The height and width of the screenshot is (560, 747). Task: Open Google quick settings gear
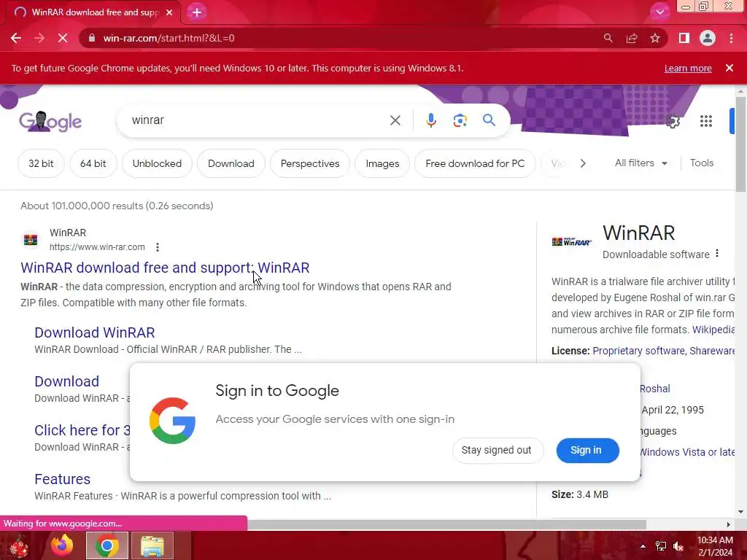pos(673,122)
